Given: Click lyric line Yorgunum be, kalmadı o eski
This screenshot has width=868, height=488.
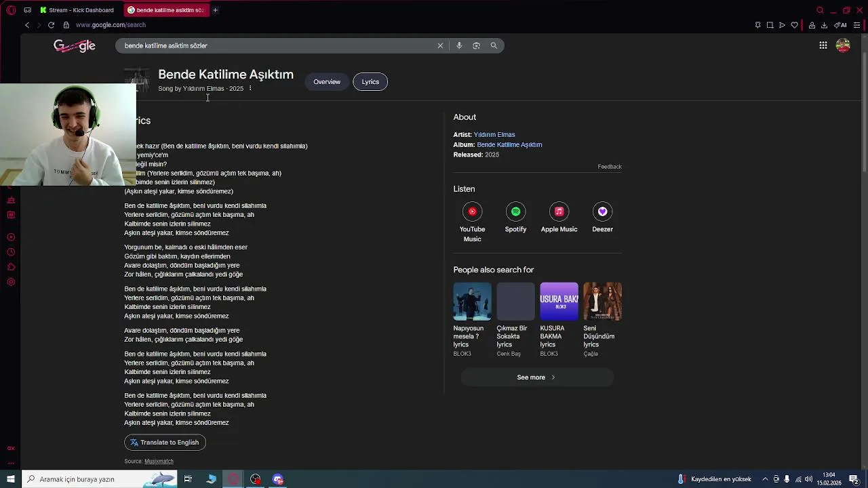Looking at the screenshot, I should (186, 247).
